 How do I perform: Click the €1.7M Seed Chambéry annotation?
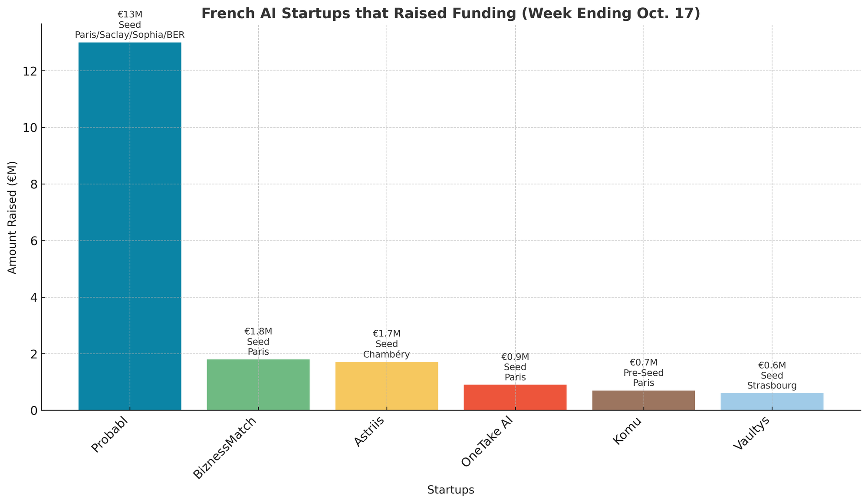coord(387,344)
